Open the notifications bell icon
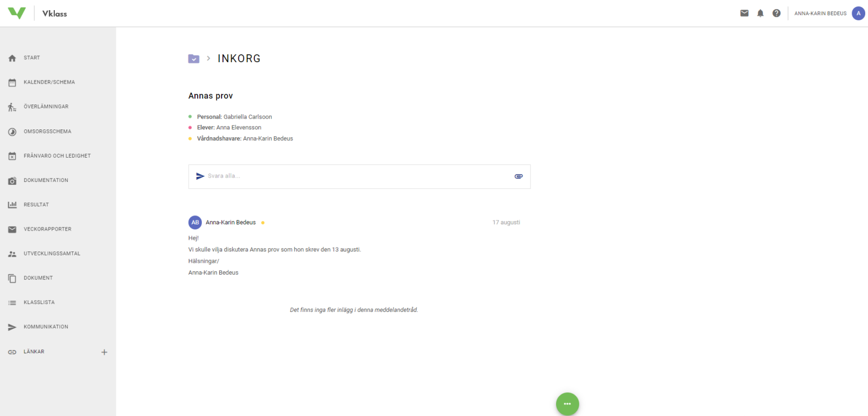 (x=760, y=13)
